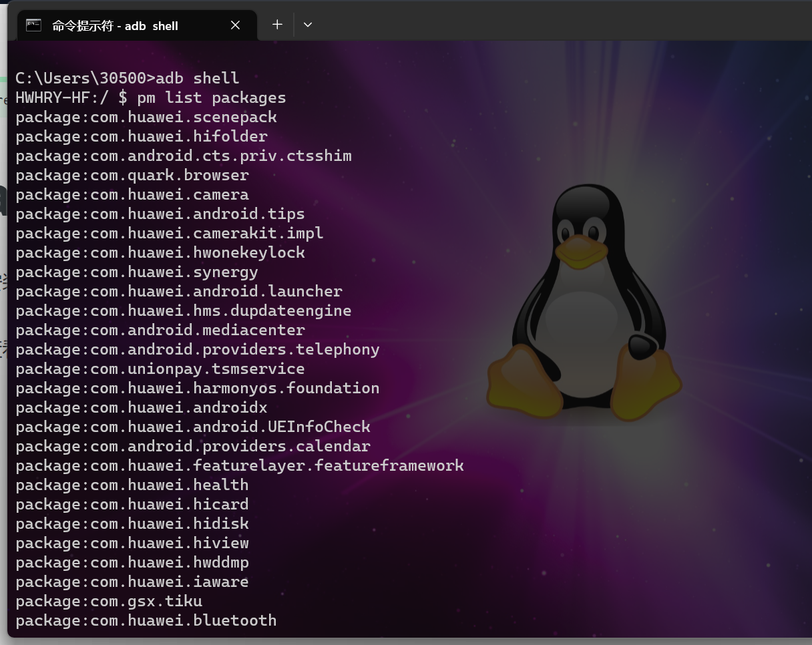The height and width of the screenshot is (645, 812).
Task: Click package:com.quark.browser line
Action: tap(132, 175)
